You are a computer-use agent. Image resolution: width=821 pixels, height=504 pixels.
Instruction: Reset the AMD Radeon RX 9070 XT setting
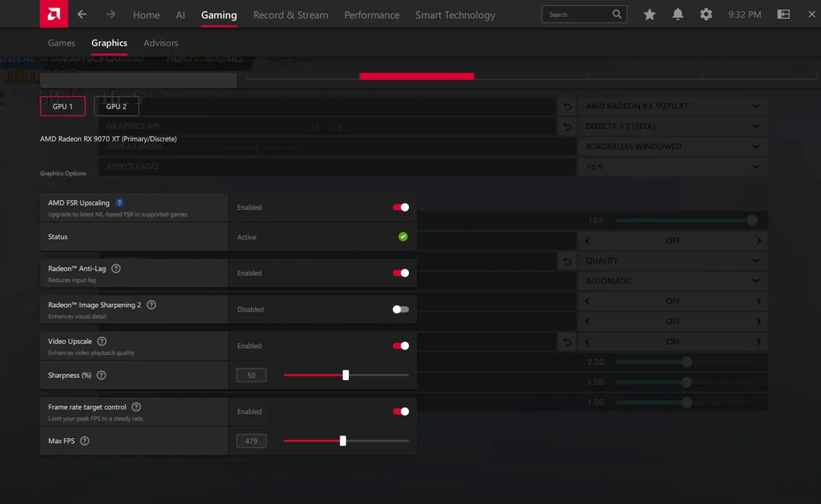[x=567, y=106]
